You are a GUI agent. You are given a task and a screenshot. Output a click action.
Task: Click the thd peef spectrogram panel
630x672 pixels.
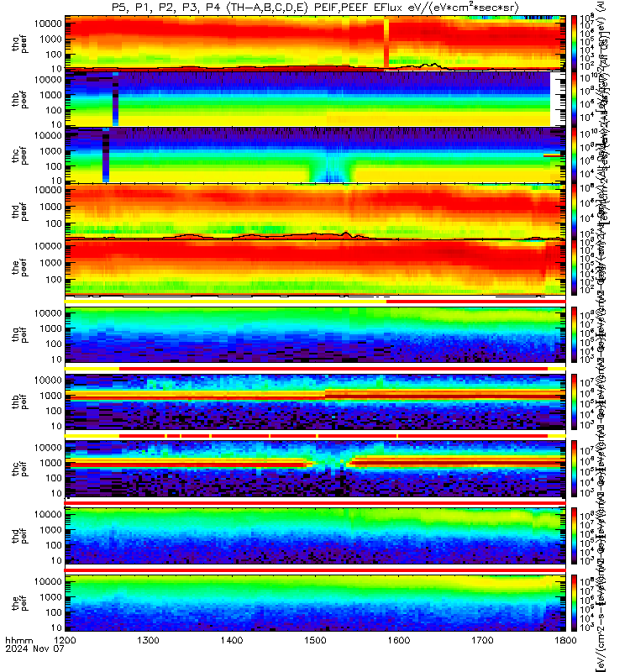click(315, 211)
